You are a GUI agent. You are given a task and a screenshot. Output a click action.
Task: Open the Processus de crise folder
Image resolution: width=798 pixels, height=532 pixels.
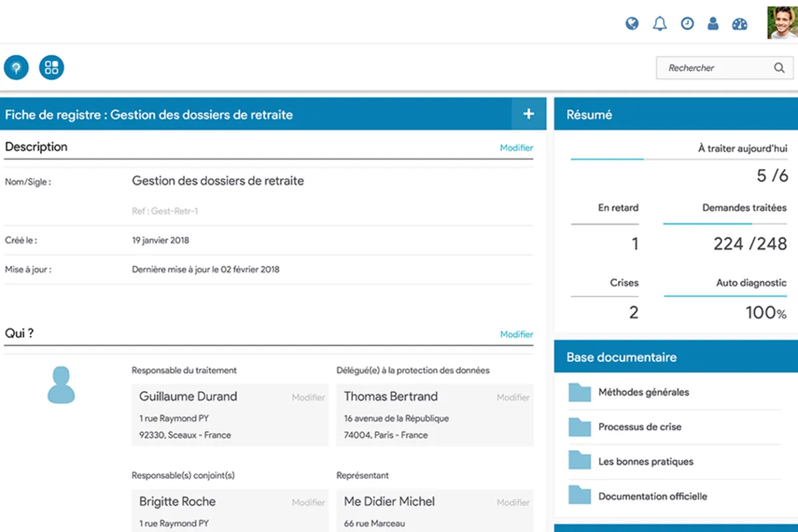pyautogui.click(x=639, y=427)
